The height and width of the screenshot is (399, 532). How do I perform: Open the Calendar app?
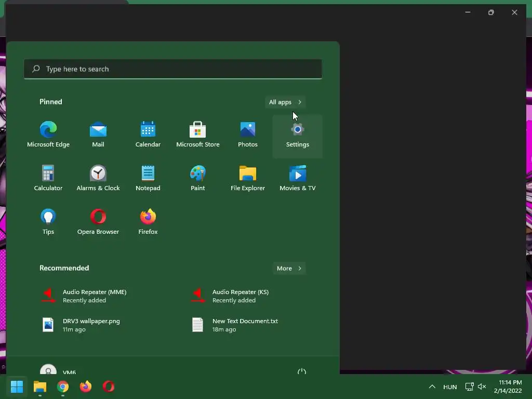click(x=148, y=135)
